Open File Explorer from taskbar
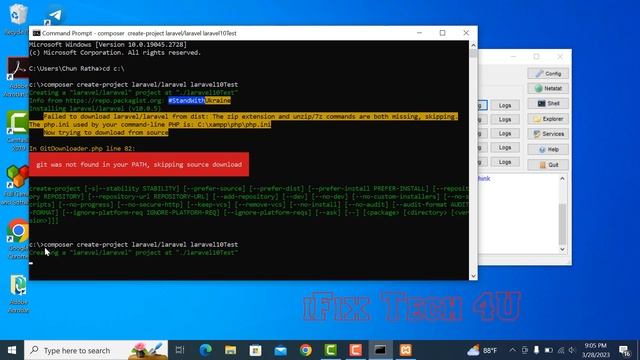 click(x=231, y=350)
